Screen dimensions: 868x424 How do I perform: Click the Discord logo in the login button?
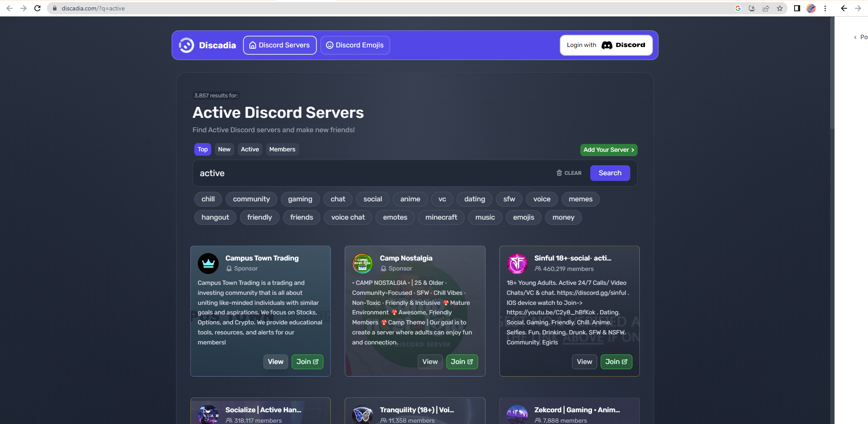pos(607,45)
